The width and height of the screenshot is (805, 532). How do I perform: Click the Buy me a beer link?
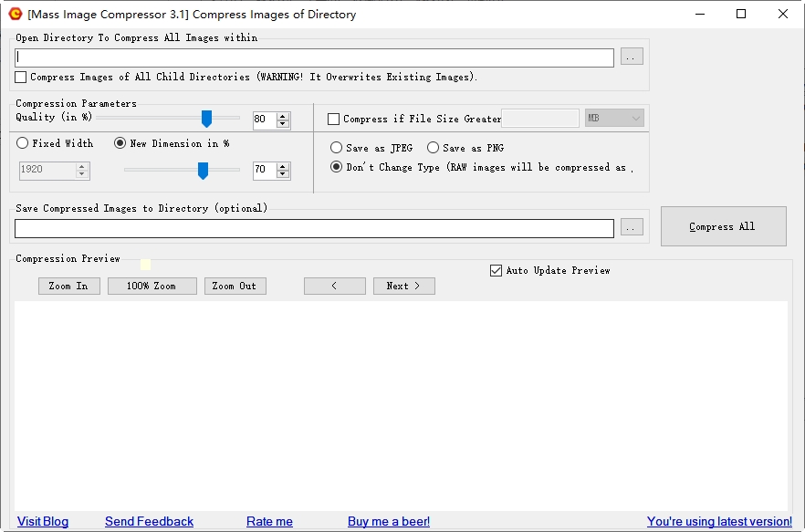click(388, 521)
